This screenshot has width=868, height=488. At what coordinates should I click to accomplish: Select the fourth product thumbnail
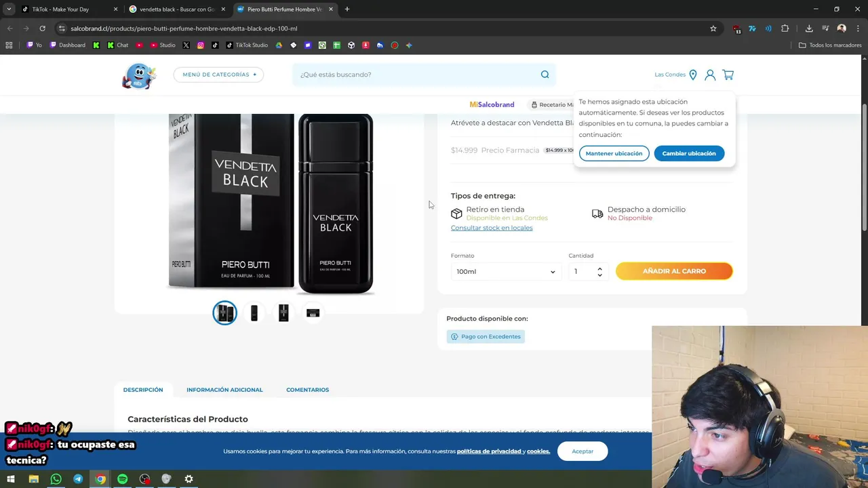tap(313, 313)
